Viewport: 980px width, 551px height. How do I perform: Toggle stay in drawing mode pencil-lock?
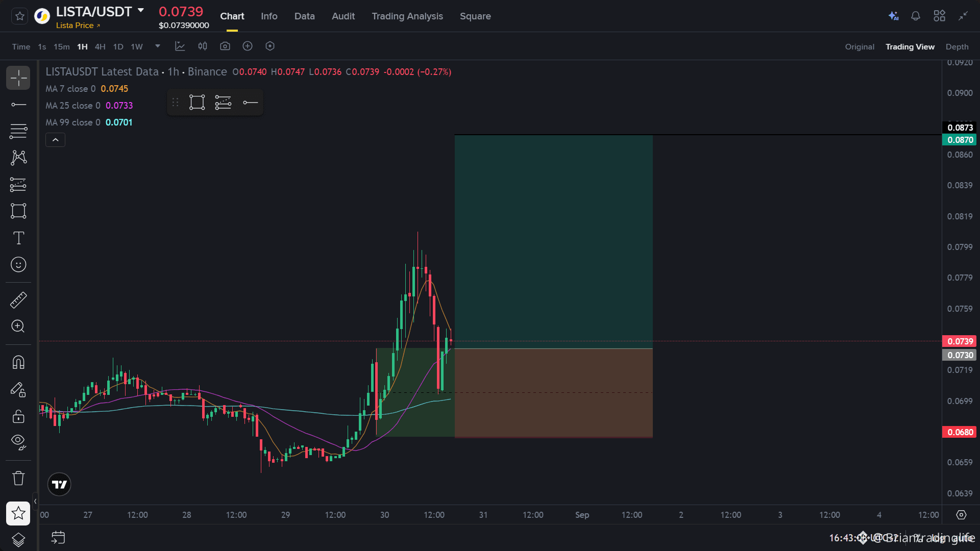[18, 390]
